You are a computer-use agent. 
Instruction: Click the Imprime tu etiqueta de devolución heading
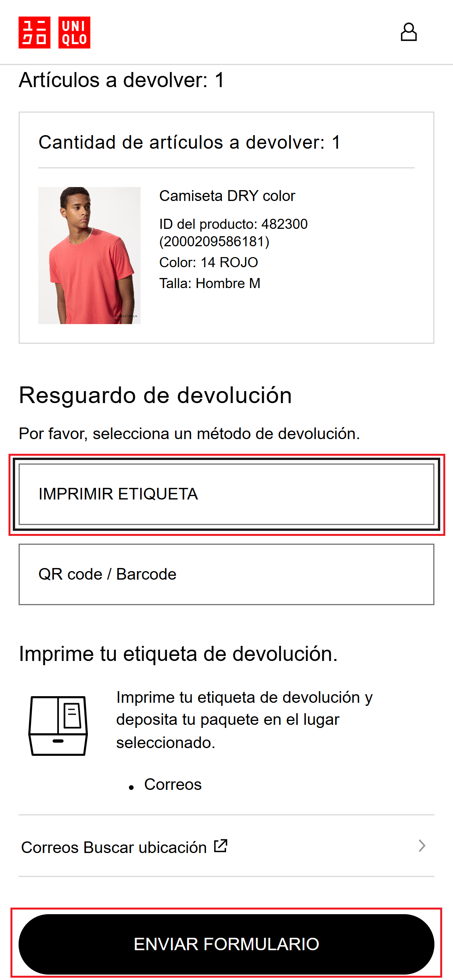(x=178, y=654)
